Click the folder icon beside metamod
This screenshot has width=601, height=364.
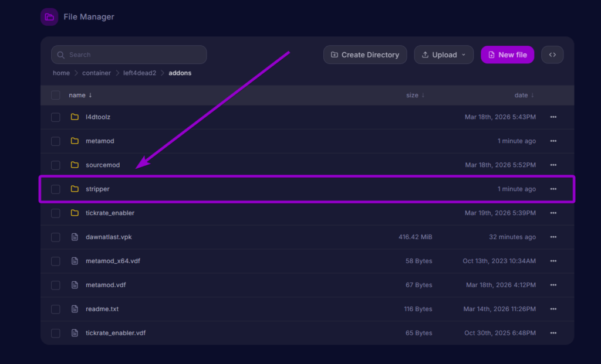(x=75, y=141)
